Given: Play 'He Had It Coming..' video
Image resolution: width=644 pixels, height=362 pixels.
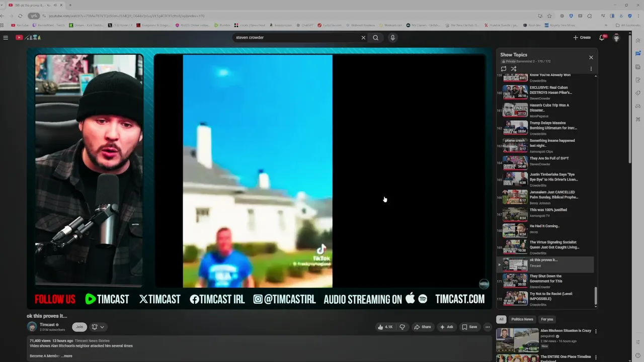Looking at the screenshot, I should coord(545,230).
